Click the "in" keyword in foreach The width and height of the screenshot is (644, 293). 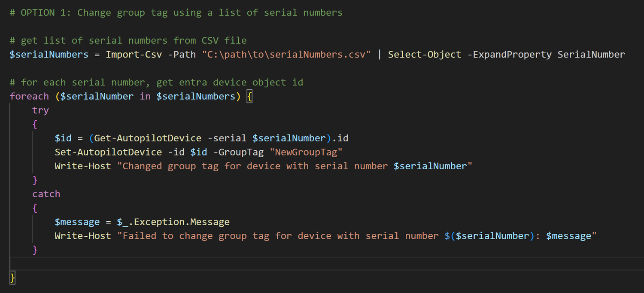tap(145, 96)
